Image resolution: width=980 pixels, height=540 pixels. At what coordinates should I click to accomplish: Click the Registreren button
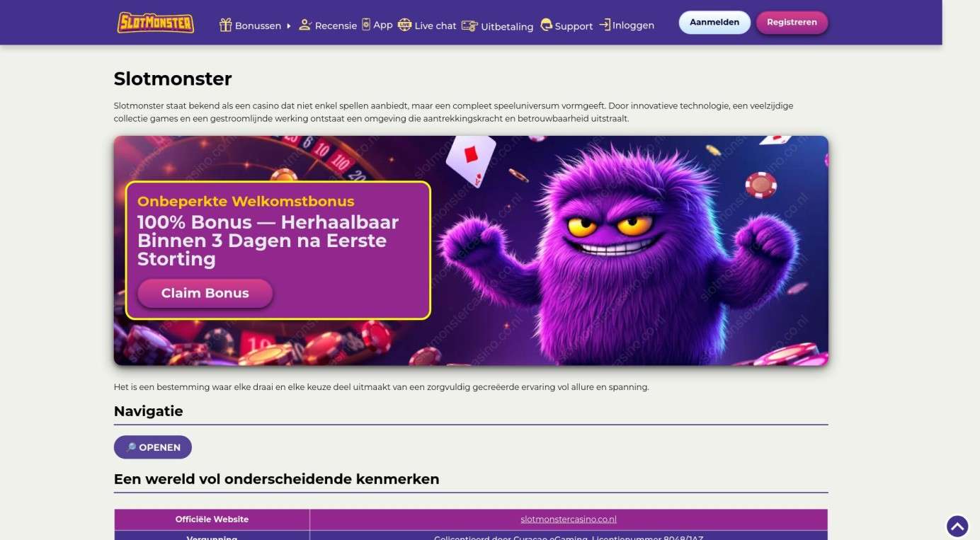coord(792,22)
